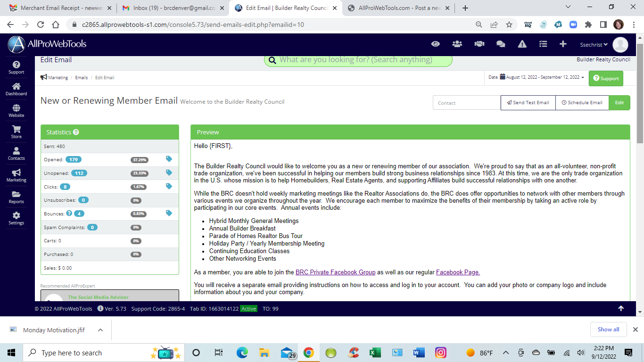Reload the page

[41, 25]
